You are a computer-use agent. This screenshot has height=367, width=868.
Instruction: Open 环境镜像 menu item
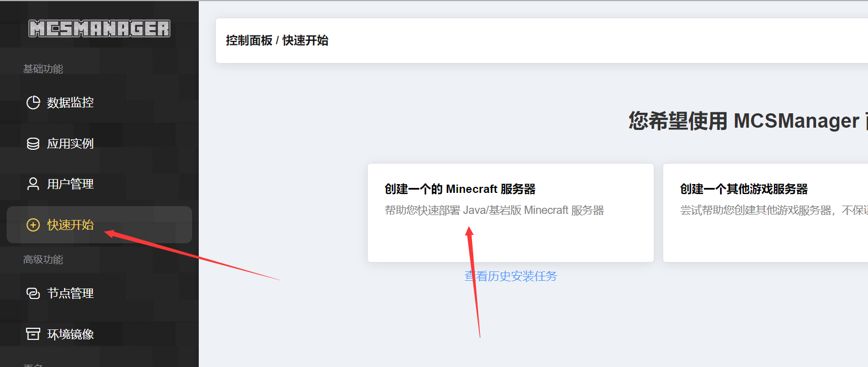99,334
